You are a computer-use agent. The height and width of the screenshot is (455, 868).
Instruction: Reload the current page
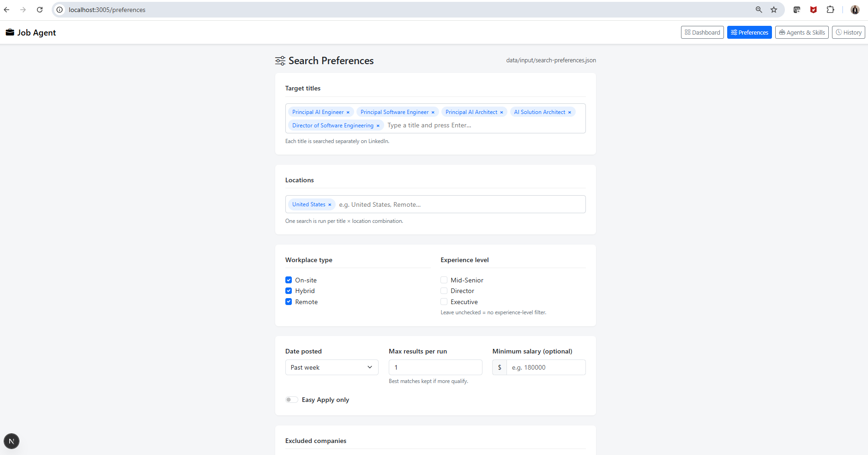pyautogui.click(x=40, y=10)
